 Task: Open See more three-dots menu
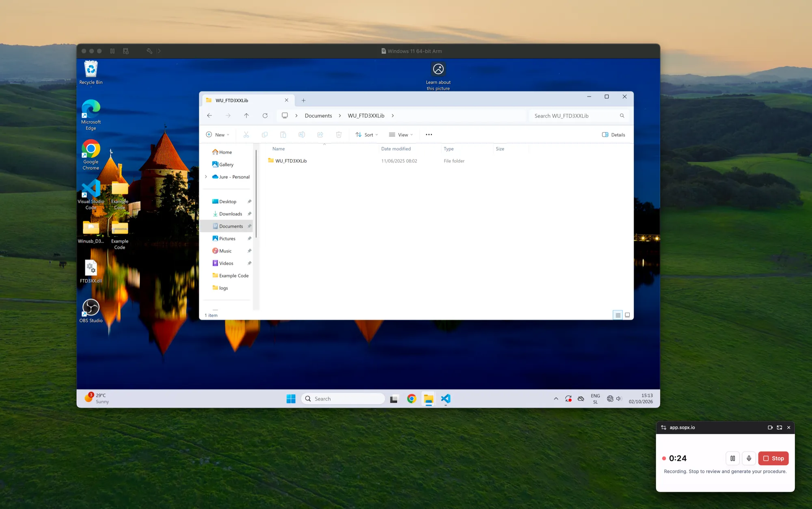(429, 135)
